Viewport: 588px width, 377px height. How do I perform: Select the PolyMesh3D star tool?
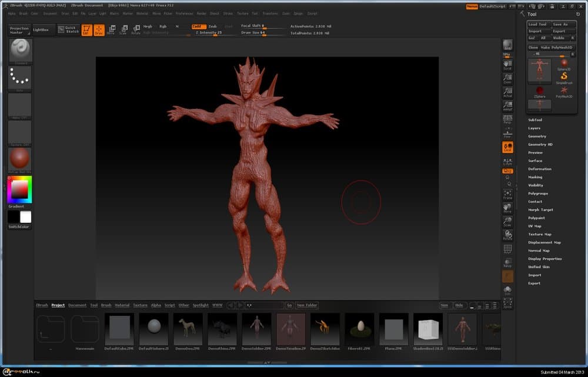pyautogui.click(x=564, y=90)
